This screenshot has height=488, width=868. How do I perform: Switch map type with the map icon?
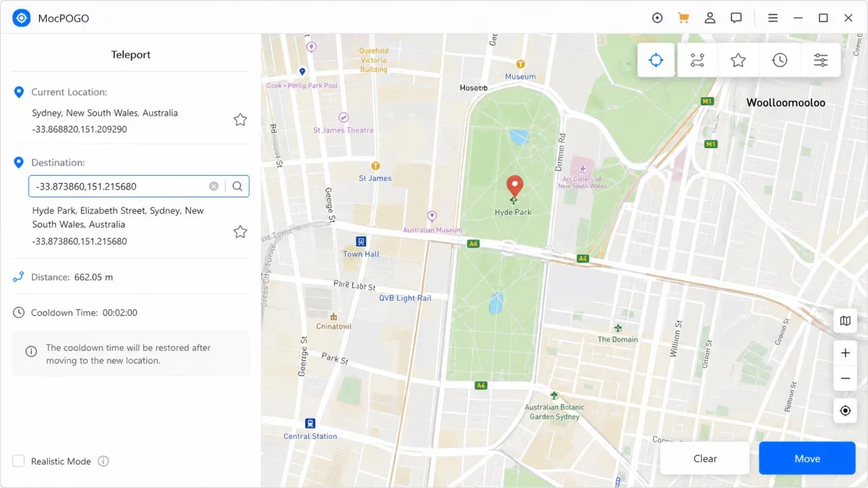click(x=845, y=321)
